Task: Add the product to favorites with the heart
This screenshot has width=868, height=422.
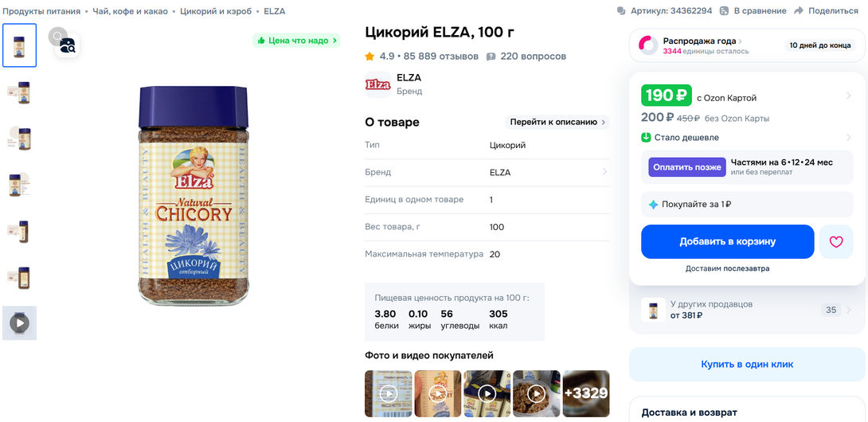Action: point(835,242)
